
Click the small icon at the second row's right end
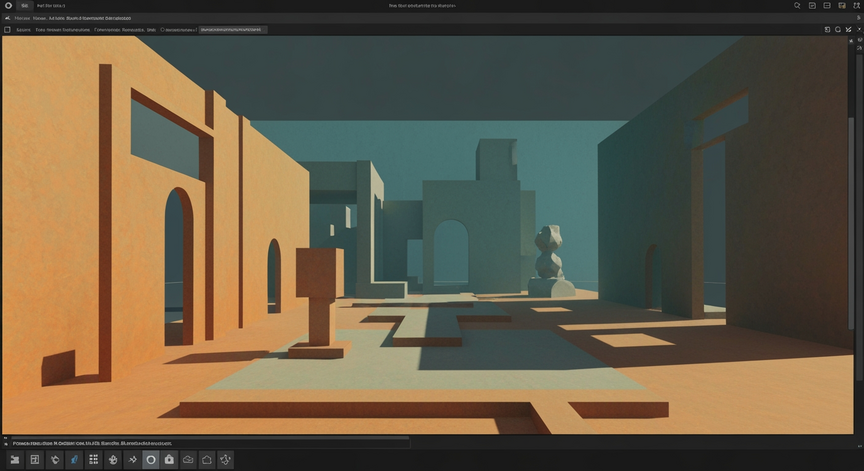click(858, 18)
